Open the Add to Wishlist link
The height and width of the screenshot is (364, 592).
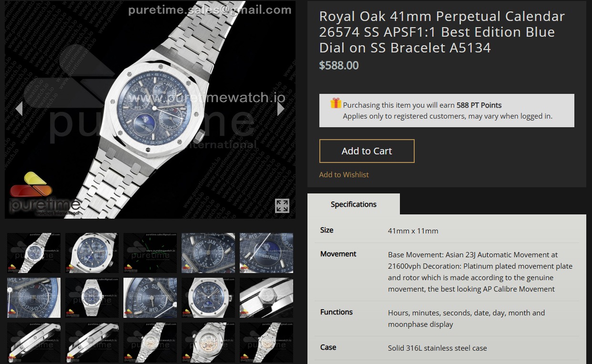344,174
